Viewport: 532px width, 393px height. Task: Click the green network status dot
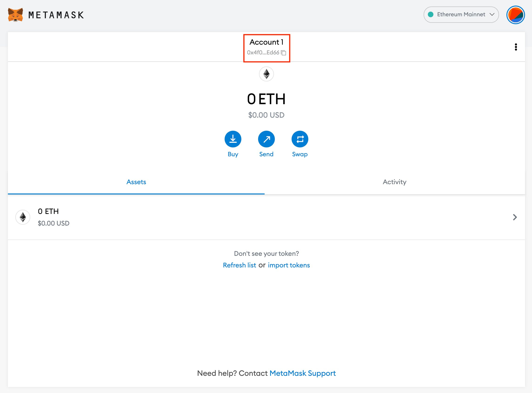tap(430, 14)
